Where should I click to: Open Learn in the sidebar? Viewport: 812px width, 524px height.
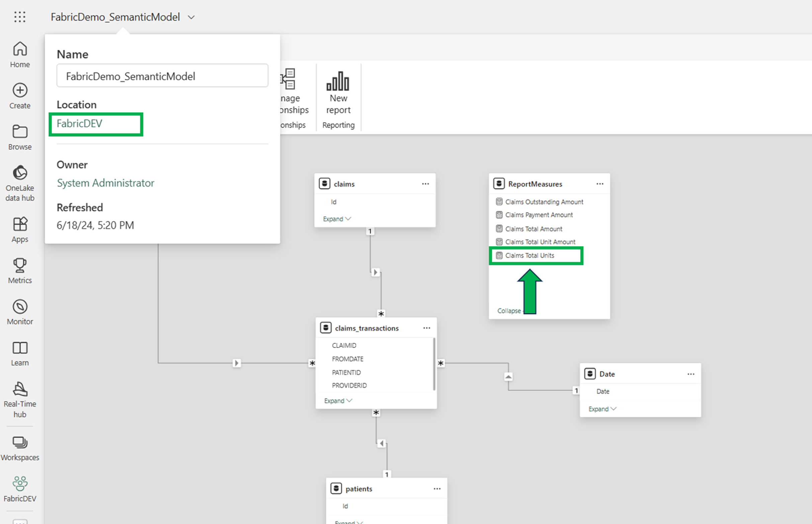coord(20,354)
